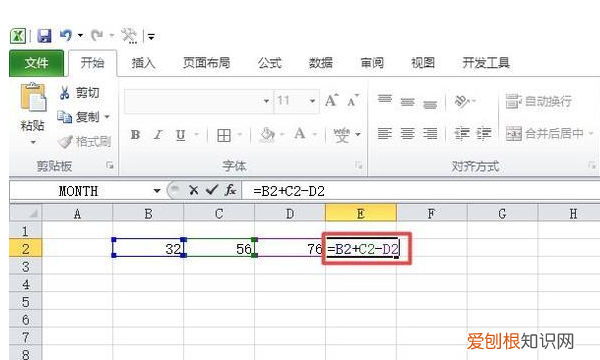Open the 文件 (File) tab
This screenshot has height=360, width=600.
pos(36,63)
